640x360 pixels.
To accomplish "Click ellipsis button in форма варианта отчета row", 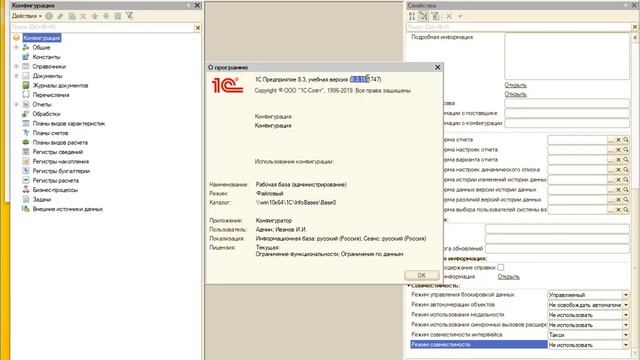I will tap(611, 160).
